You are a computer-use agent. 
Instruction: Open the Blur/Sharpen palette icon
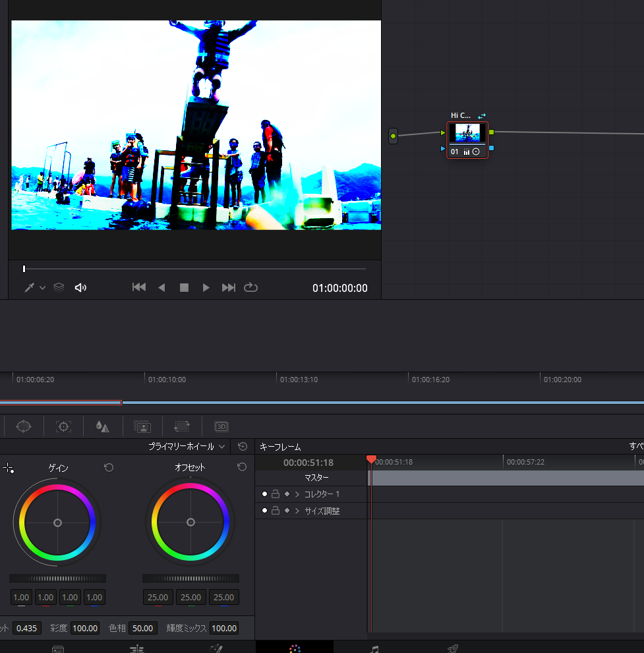(102, 426)
